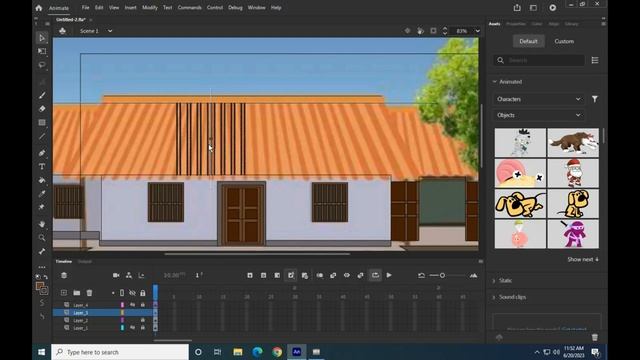Select the Zoom tool in toolbar

click(x=42, y=238)
